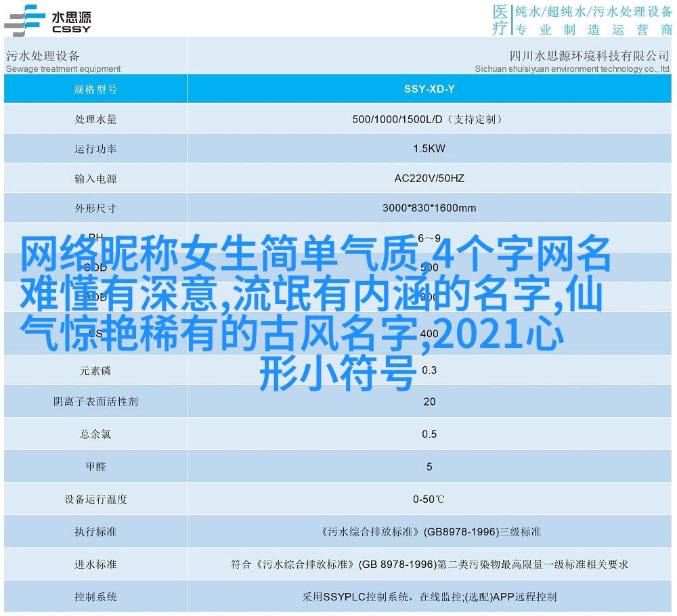
Task: Click the 四川水思源环境科技有限公司 company name
Action: coord(589,56)
